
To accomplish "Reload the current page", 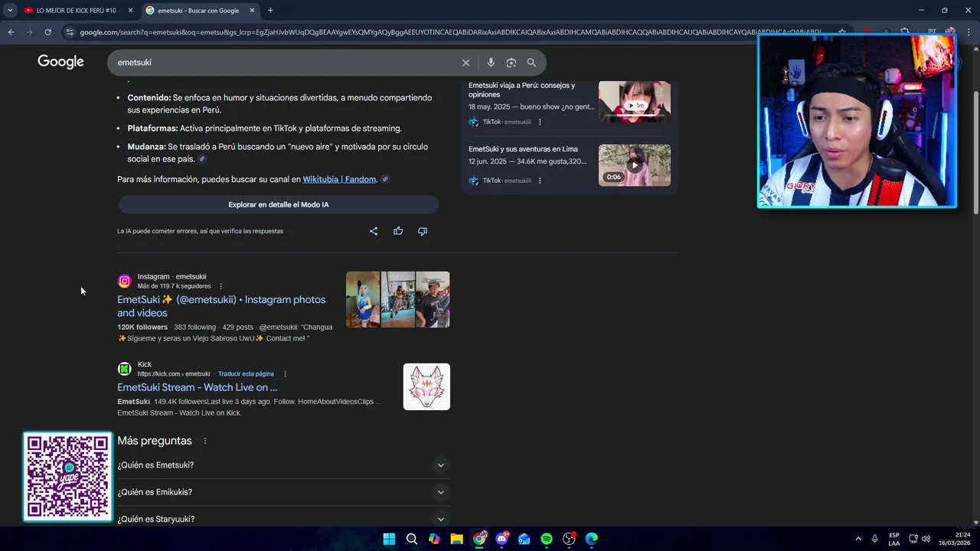I will 47,32.
